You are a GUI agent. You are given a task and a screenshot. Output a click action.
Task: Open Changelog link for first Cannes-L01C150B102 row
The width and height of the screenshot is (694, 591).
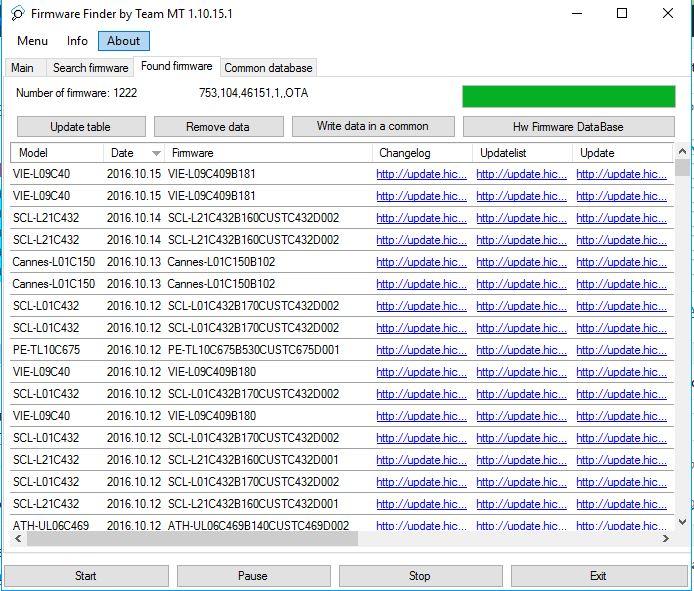pyautogui.click(x=421, y=262)
